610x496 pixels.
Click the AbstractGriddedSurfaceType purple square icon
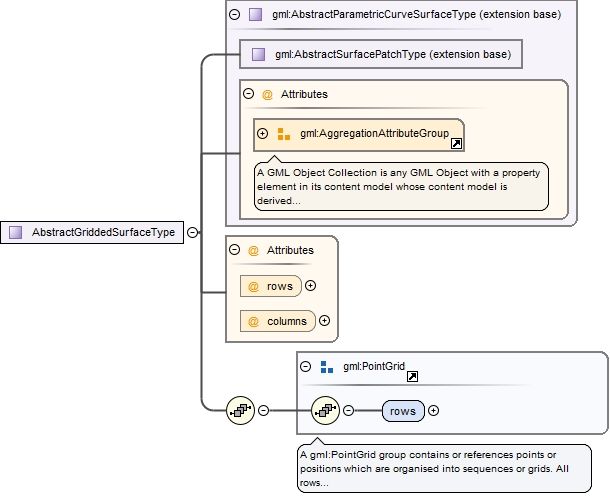(16, 232)
